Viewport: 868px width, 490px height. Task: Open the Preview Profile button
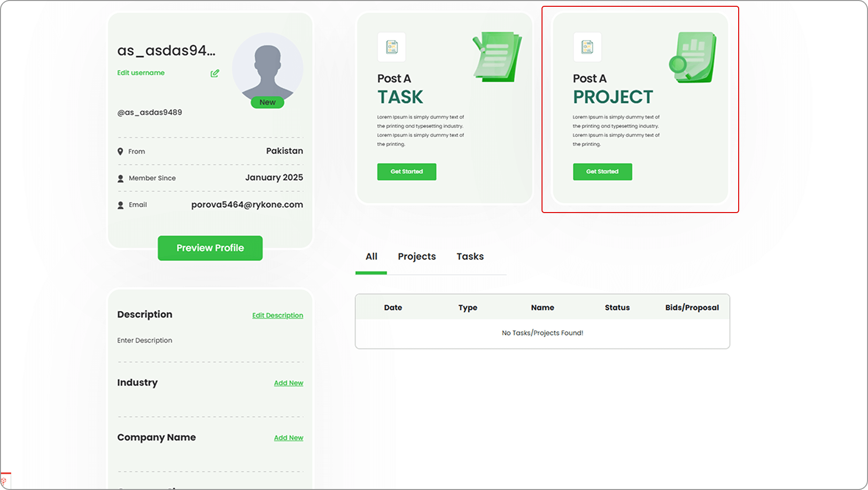pyautogui.click(x=210, y=248)
